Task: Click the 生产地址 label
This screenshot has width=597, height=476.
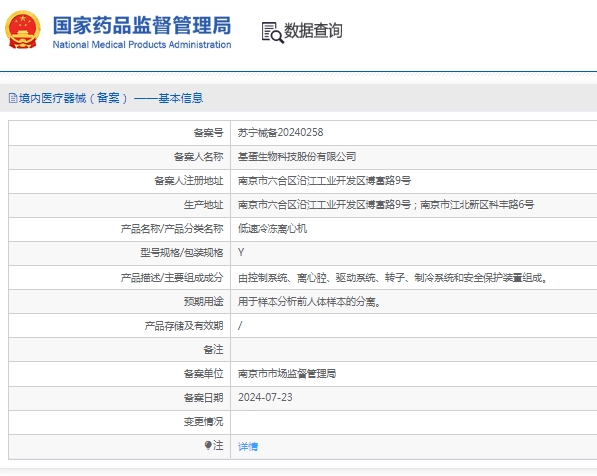Action: click(x=203, y=204)
